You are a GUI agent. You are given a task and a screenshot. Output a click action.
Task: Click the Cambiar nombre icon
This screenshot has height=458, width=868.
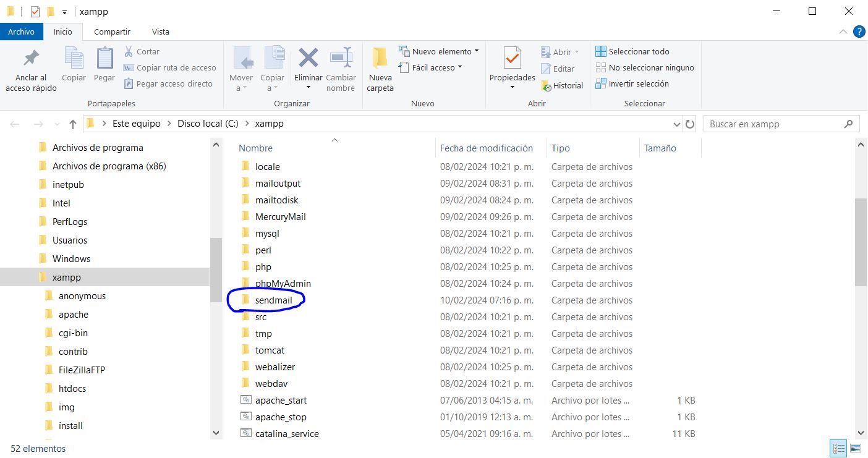click(x=341, y=58)
